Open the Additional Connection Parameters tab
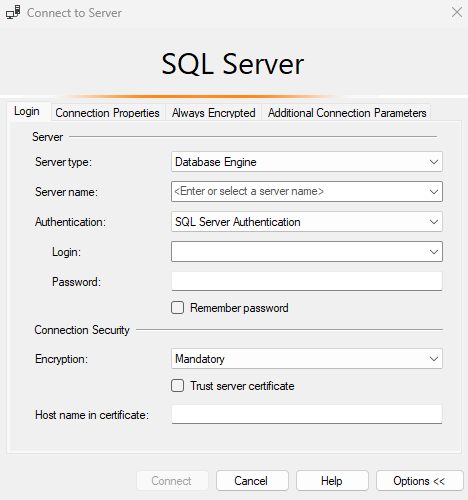468x500 pixels. tap(347, 113)
